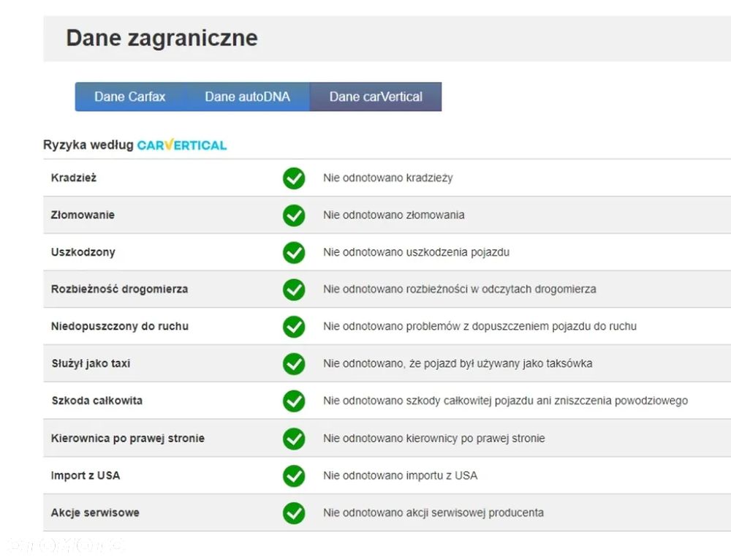Select the 'Nie odnotowano złomowania' text
Viewport: 731px width, 560px height.
(394, 215)
